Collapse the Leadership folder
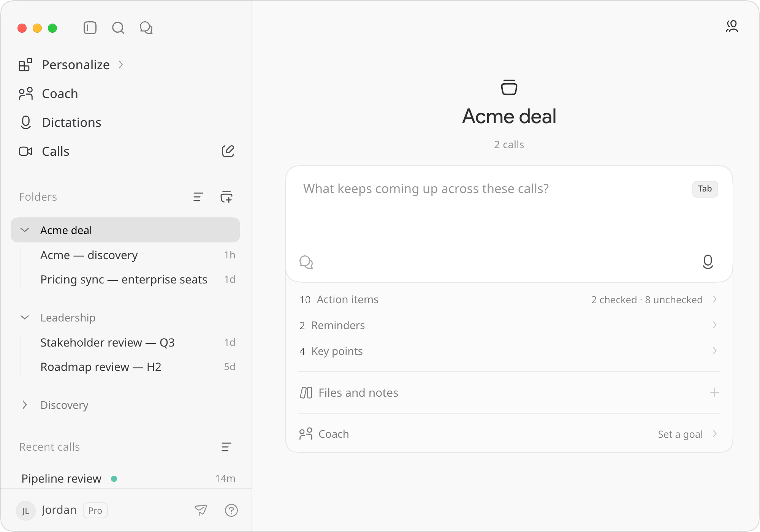 tap(25, 318)
